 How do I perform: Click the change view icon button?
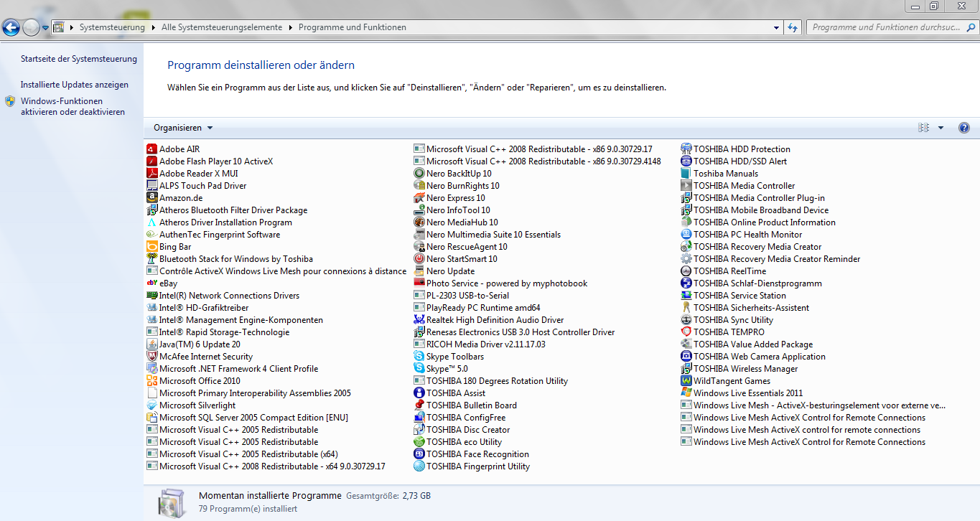[x=924, y=128]
